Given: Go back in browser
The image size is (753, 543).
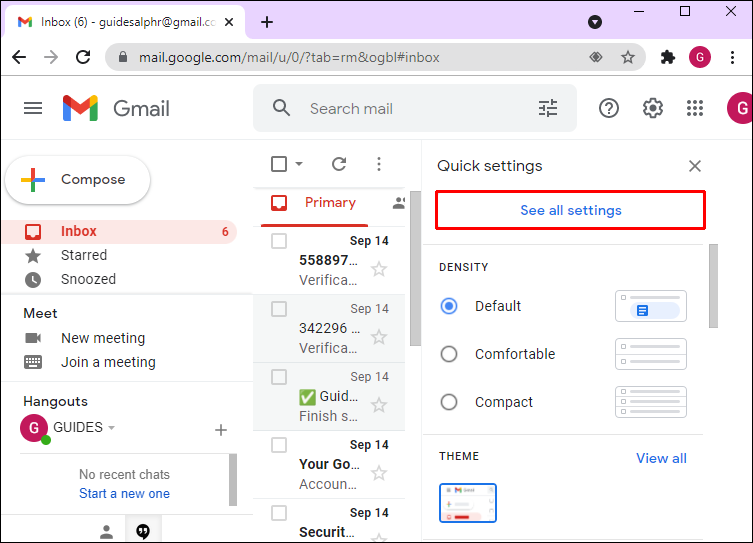Looking at the screenshot, I should coord(19,57).
